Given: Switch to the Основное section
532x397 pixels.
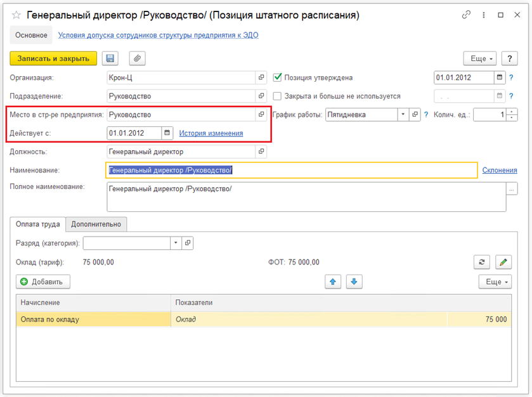Looking at the screenshot, I should [31, 35].
